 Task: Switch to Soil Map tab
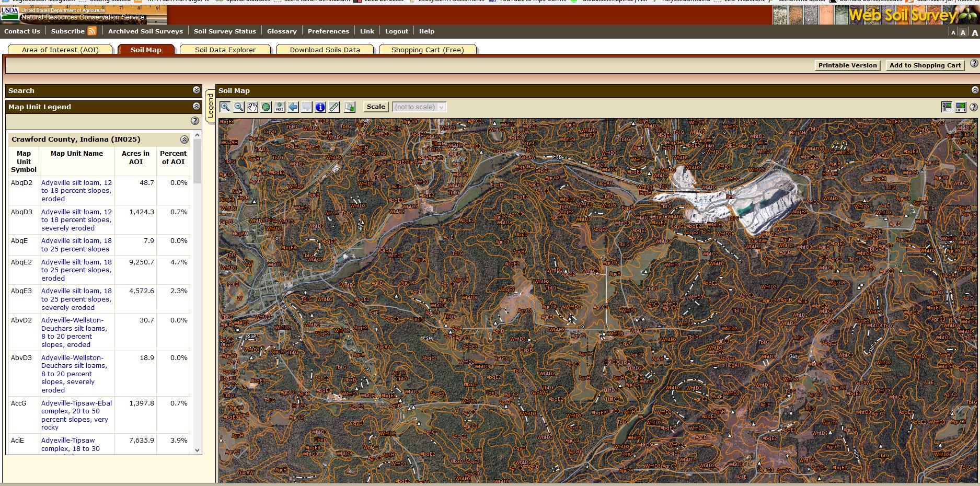[x=146, y=50]
